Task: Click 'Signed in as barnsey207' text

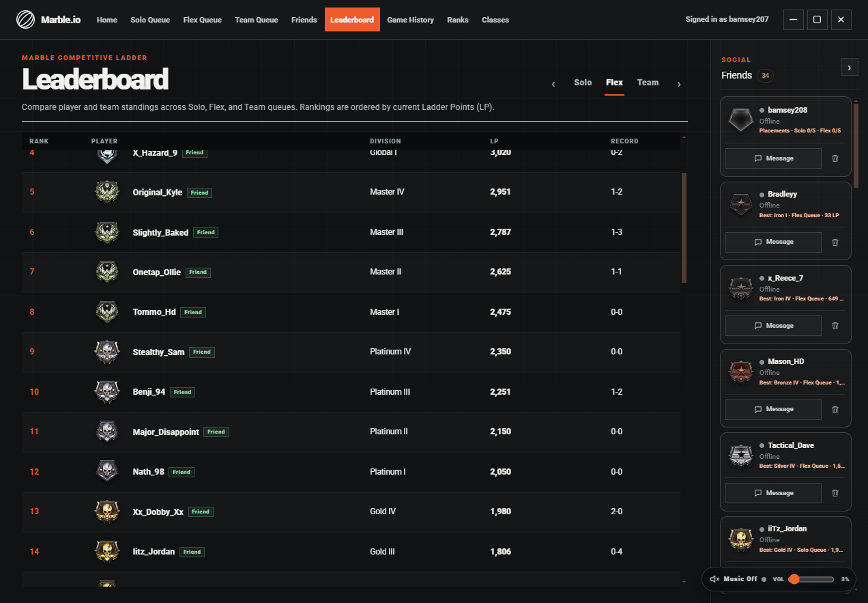Action: tap(727, 20)
